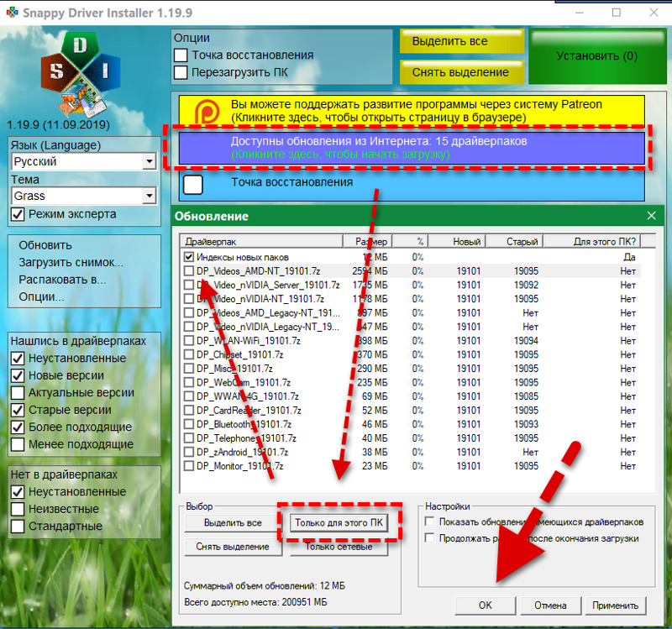Viewport: 672px width, 629px height.
Task: Enable Показать обновления имеющихся драйверпаков
Action: pyautogui.click(x=429, y=522)
